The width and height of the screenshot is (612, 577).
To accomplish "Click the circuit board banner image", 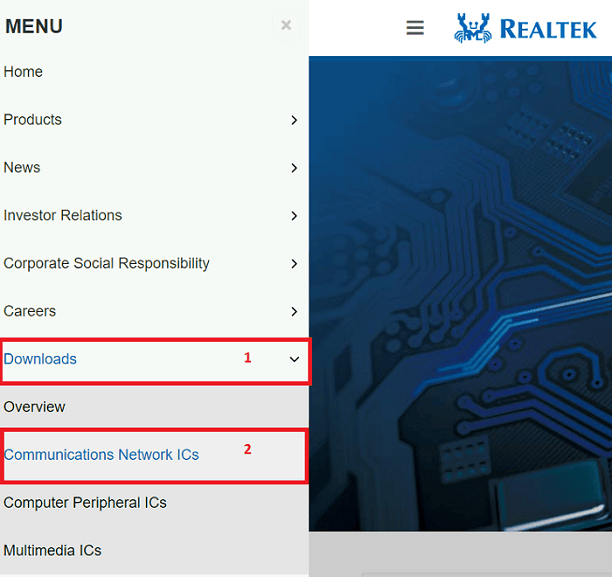I will coord(460,294).
